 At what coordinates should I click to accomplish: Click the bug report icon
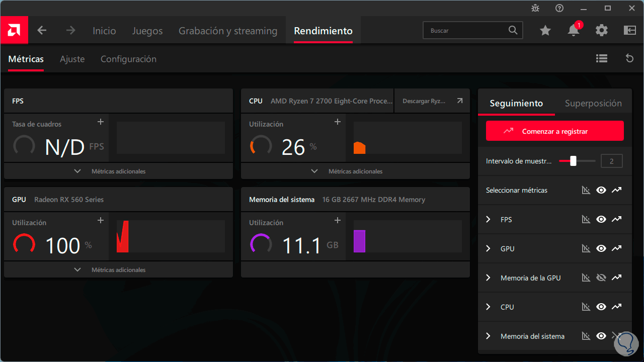(535, 8)
